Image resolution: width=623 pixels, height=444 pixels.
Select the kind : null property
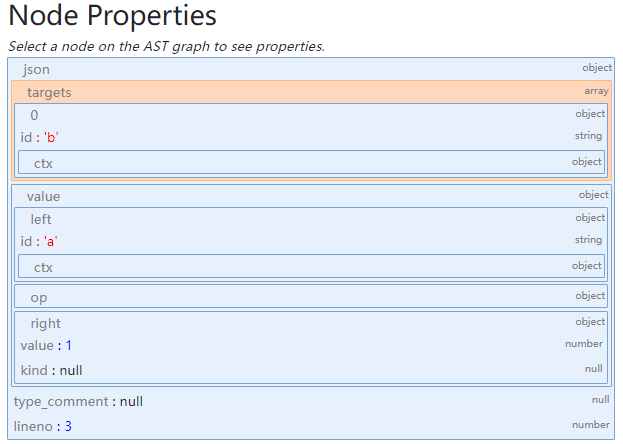point(51,370)
